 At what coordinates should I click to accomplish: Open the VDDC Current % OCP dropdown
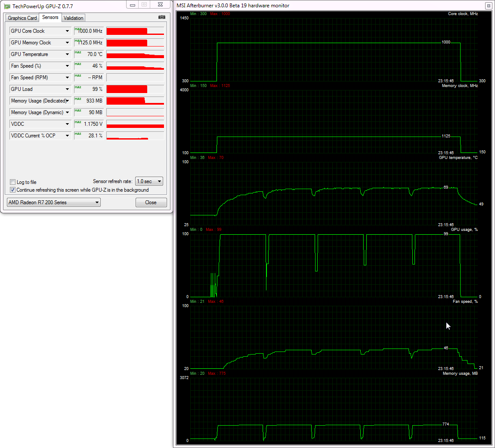(x=67, y=136)
